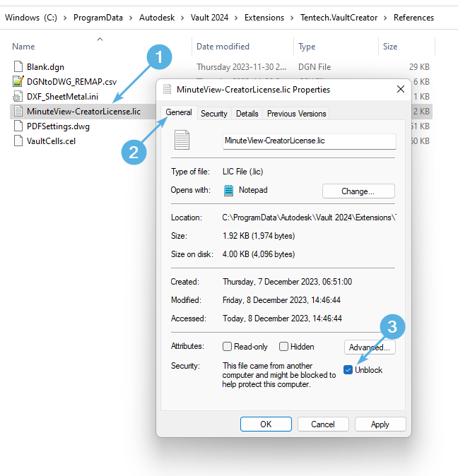Click the Blank.dgn date modified cell
Viewport: 458px width, 476px height.
coord(242,67)
